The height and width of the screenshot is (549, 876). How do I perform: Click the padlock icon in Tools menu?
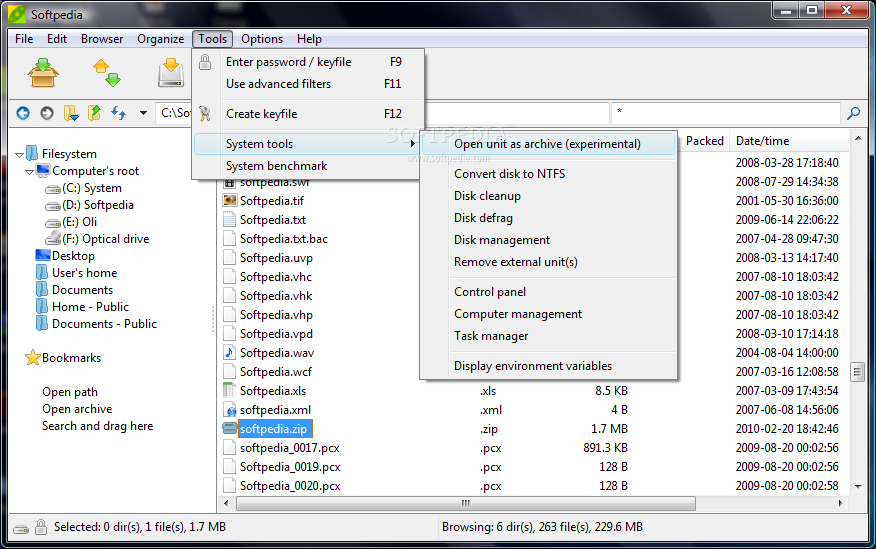[205, 62]
